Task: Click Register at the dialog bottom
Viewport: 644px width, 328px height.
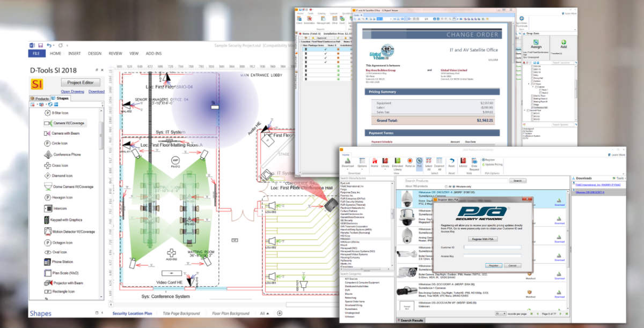Action: point(493,265)
